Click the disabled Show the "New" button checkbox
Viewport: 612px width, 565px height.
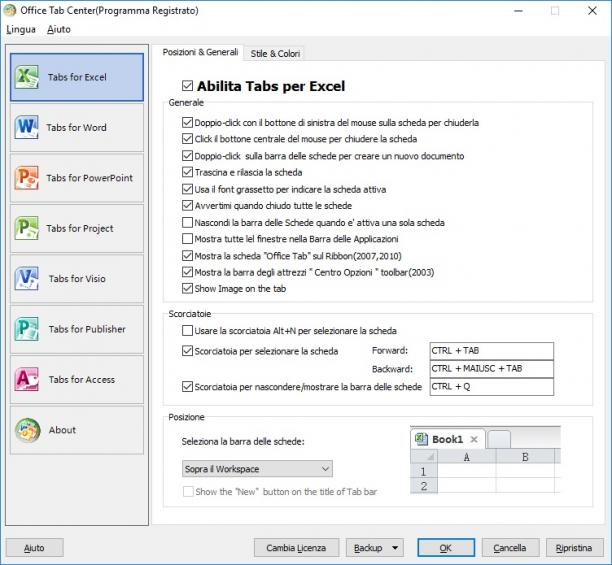(x=188, y=491)
